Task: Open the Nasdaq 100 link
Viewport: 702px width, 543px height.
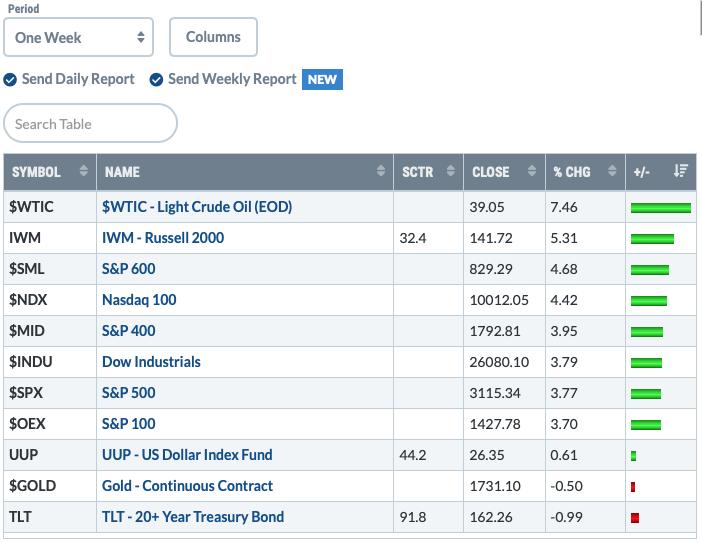Action: click(139, 299)
